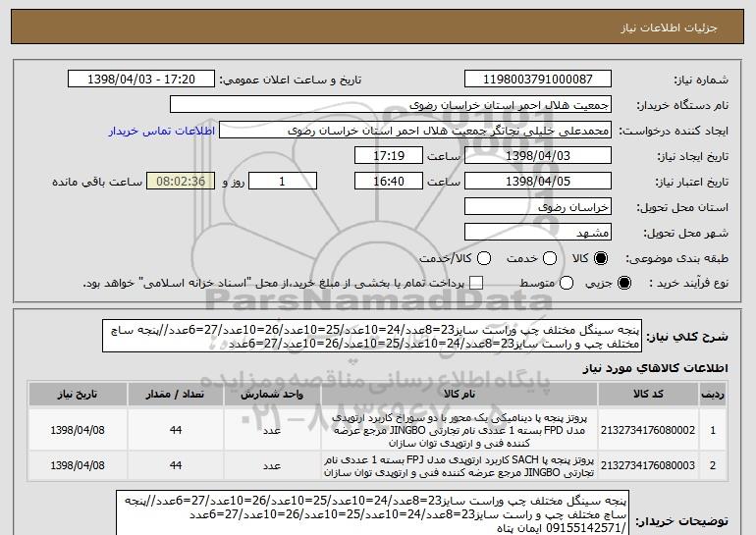Click quantity 44 in row 1
The height and width of the screenshot is (535, 756).
coord(176,430)
